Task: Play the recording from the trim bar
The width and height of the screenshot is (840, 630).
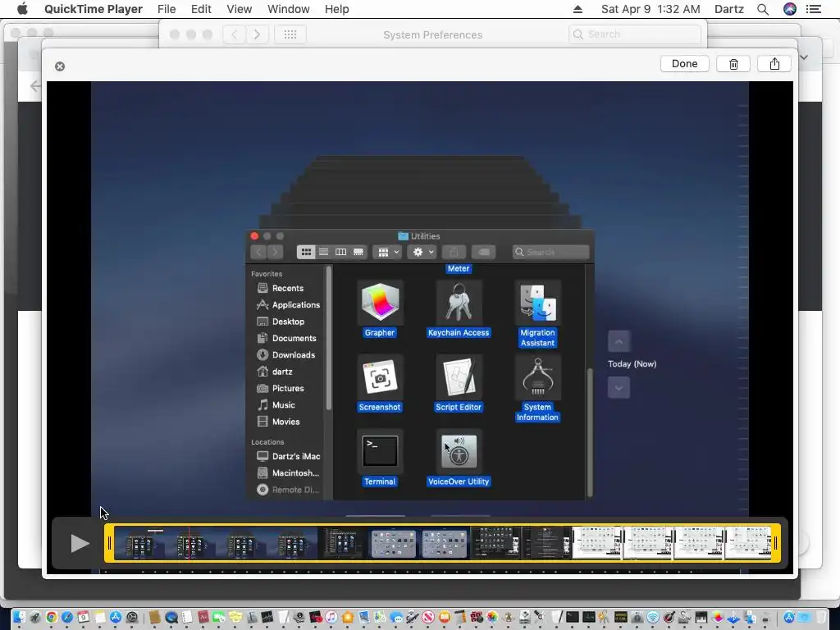Action: coord(80,543)
